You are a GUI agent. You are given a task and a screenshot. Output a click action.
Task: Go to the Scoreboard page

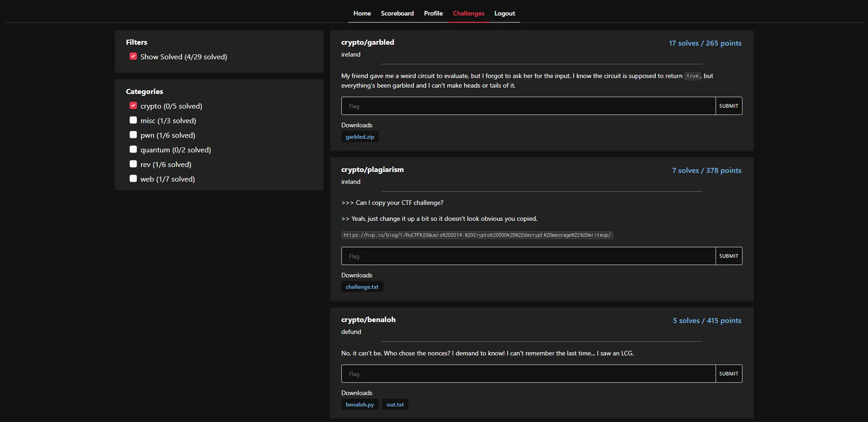397,13
